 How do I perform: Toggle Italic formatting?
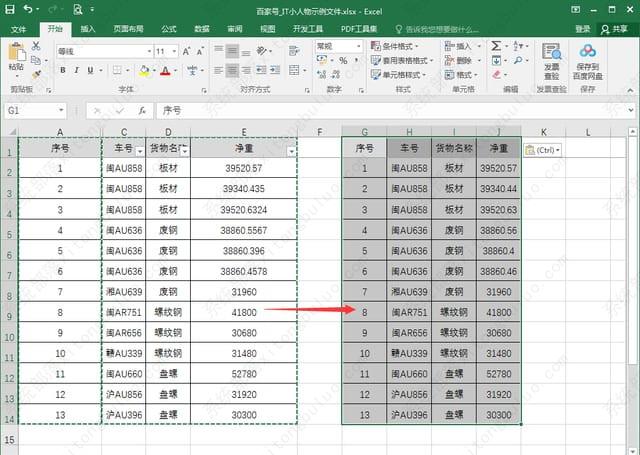pos(76,70)
